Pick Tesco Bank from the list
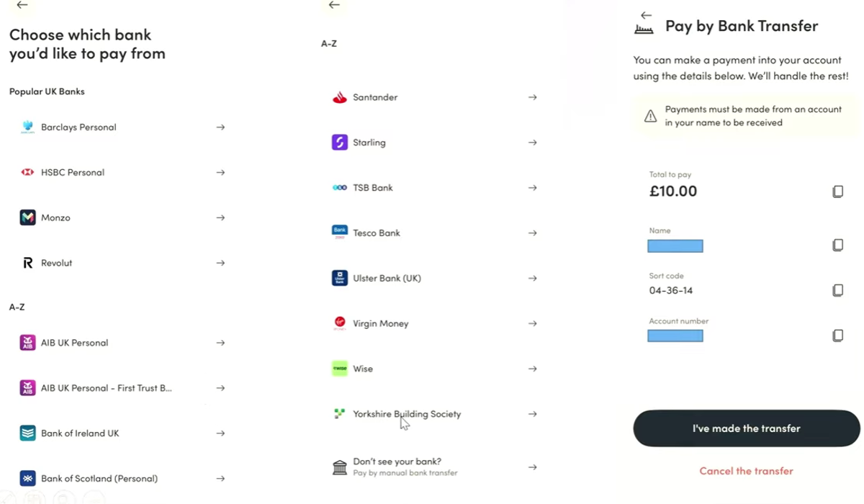Image resolution: width=864 pixels, height=504 pixels. [376, 233]
